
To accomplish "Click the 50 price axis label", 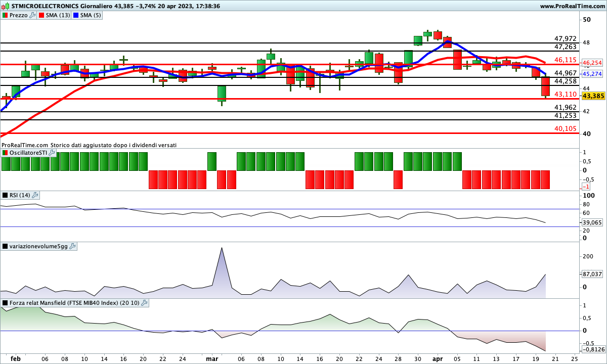I will [x=587, y=20].
